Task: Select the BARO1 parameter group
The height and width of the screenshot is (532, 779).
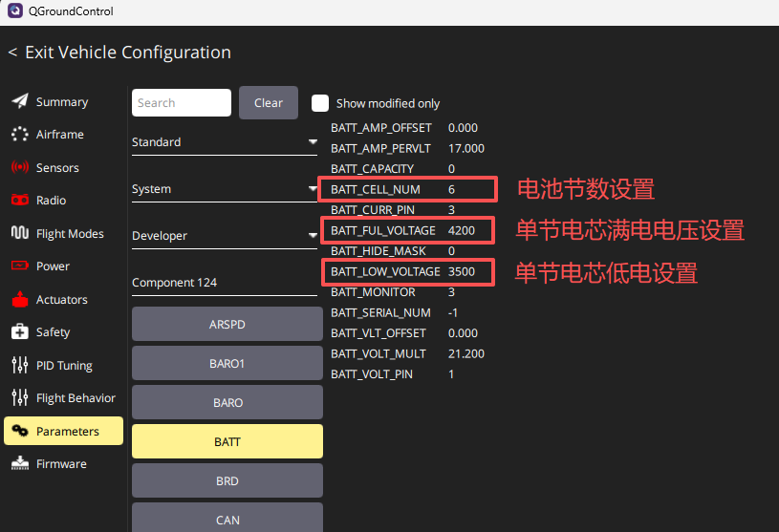Action: point(227,364)
